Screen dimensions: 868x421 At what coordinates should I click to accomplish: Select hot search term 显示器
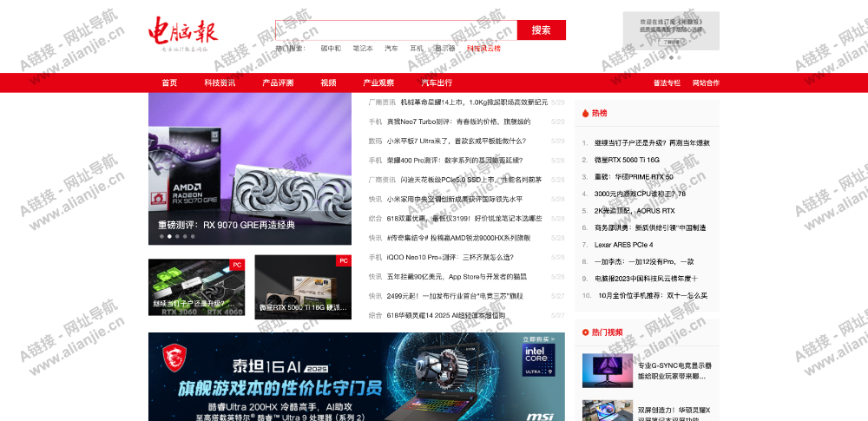(x=445, y=49)
